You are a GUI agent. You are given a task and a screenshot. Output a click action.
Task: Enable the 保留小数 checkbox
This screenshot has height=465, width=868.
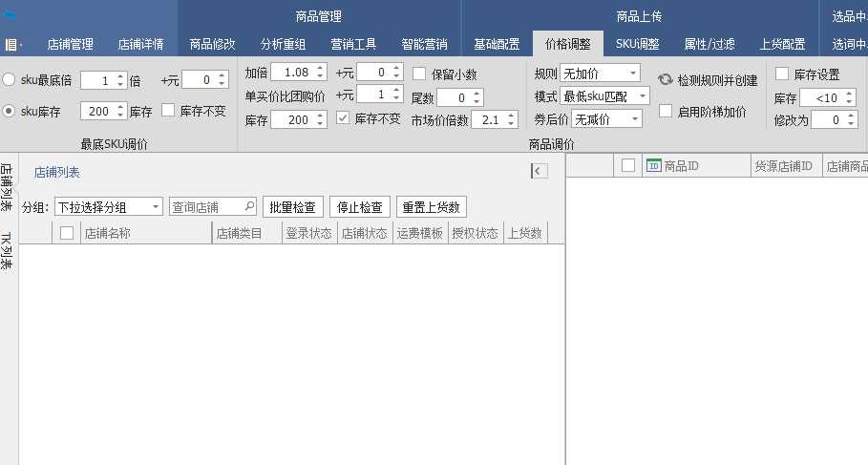tap(419, 74)
